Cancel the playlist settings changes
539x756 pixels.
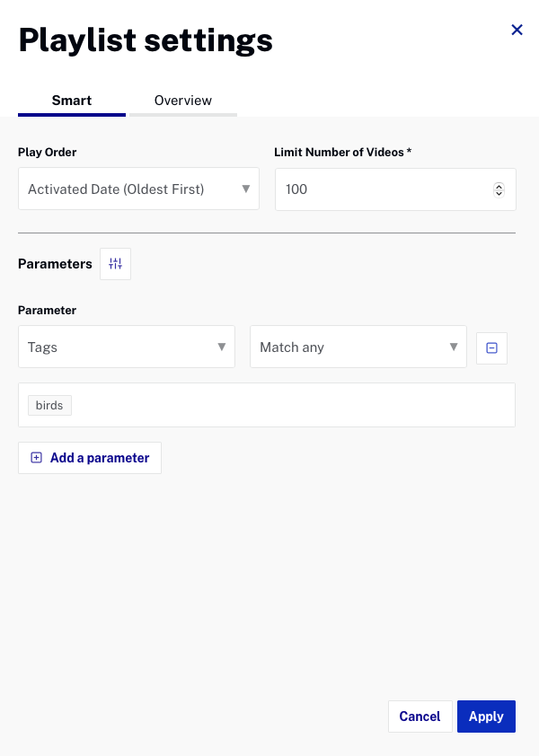point(420,716)
